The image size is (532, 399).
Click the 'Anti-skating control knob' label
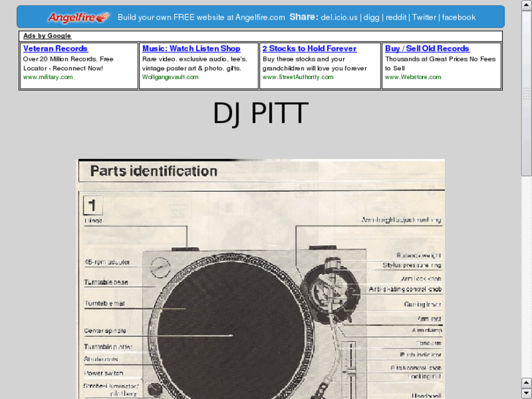coord(405,289)
